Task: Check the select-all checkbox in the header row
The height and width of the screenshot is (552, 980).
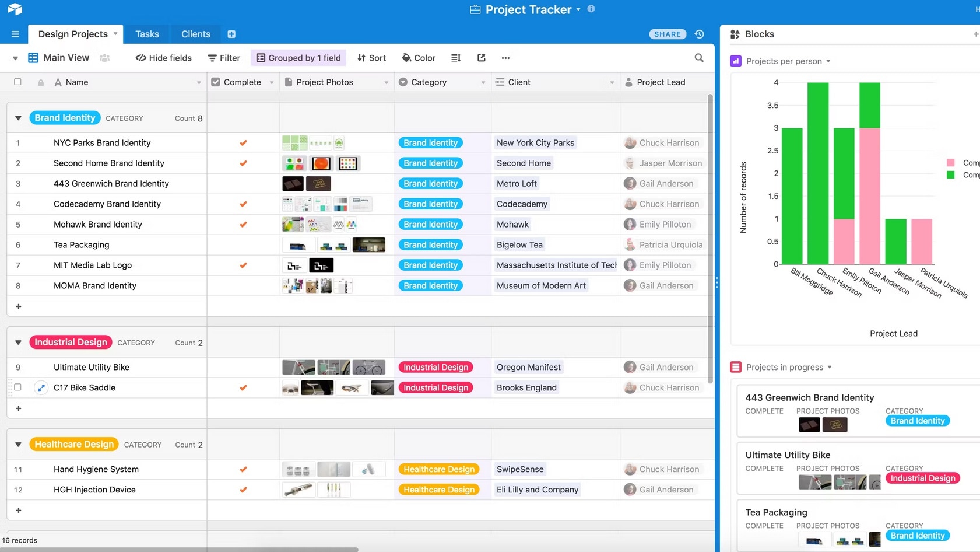Action: pos(17,82)
